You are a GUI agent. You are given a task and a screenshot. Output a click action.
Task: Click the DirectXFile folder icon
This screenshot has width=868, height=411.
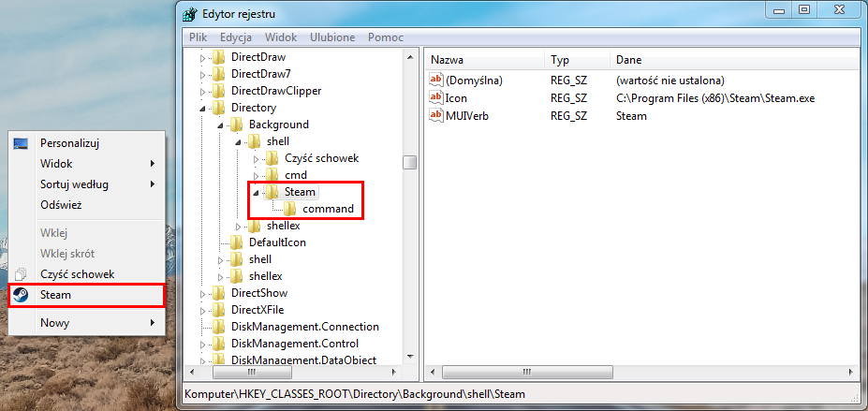click(x=219, y=310)
